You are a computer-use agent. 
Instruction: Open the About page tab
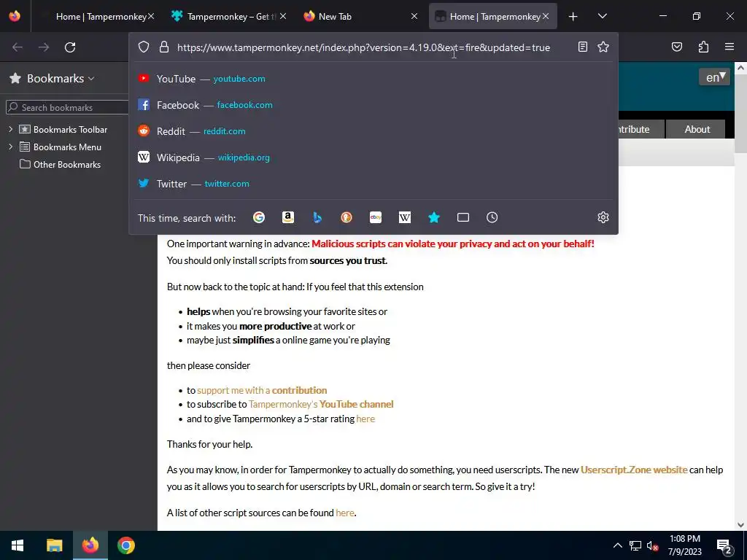697,129
